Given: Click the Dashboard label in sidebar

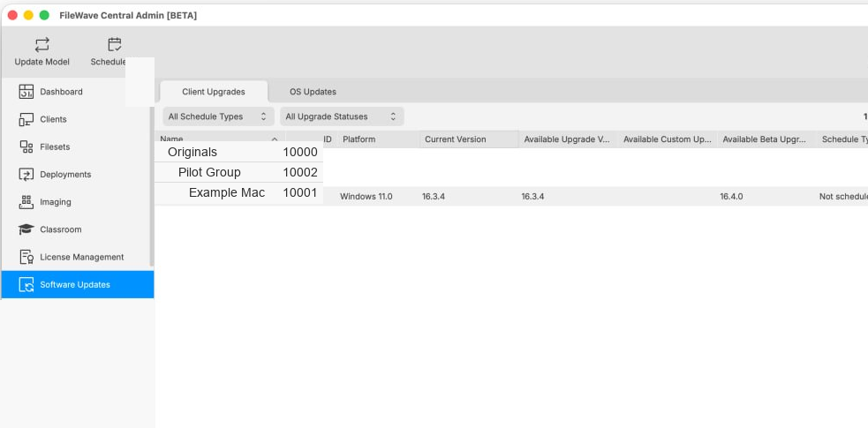Looking at the screenshot, I should tap(62, 92).
